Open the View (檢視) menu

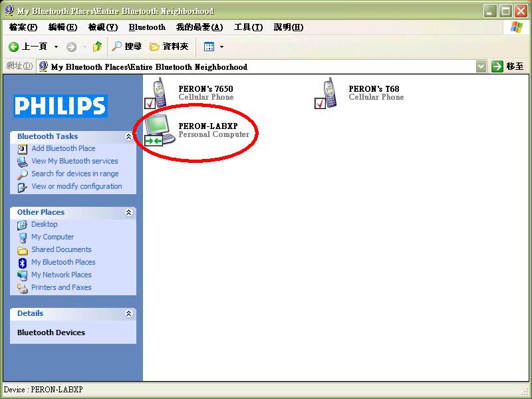[103, 27]
